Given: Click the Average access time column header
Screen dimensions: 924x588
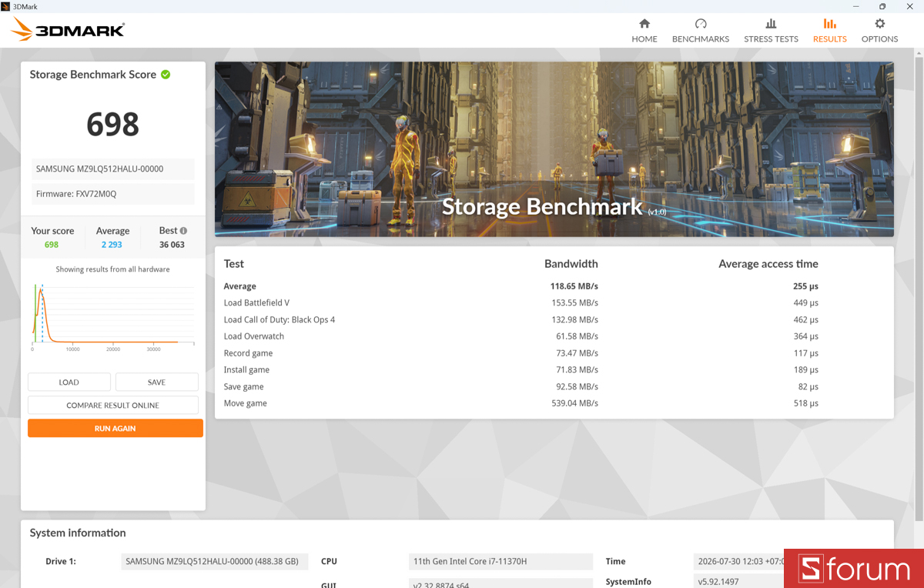Looking at the screenshot, I should tap(768, 264).
